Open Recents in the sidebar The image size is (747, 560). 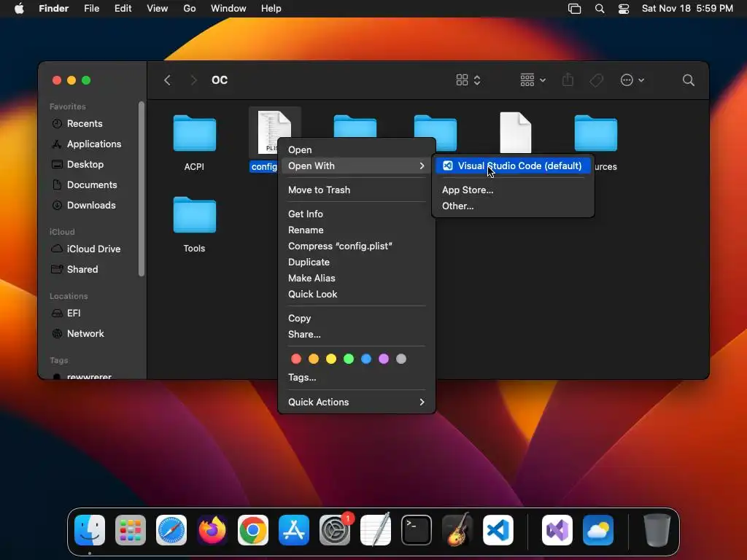tap(85, 124)
